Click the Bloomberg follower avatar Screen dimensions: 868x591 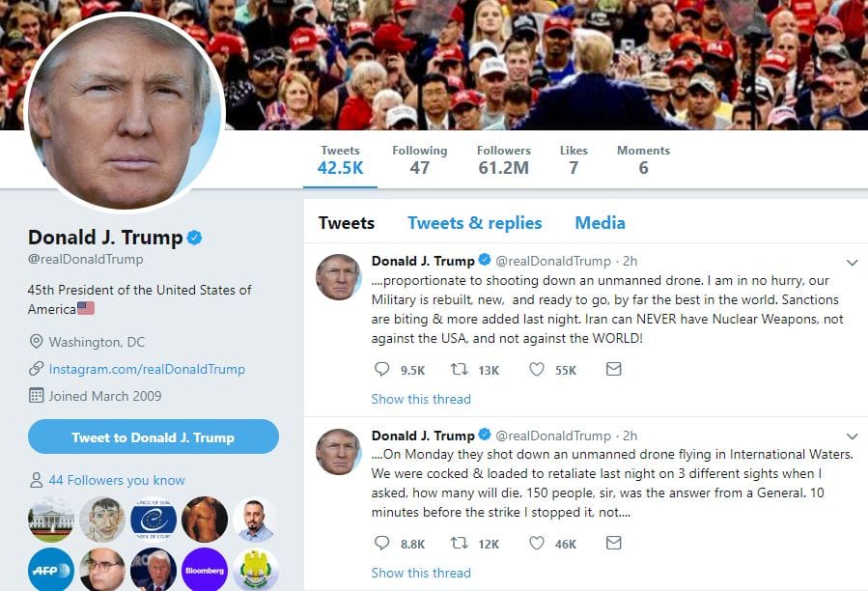205,570
